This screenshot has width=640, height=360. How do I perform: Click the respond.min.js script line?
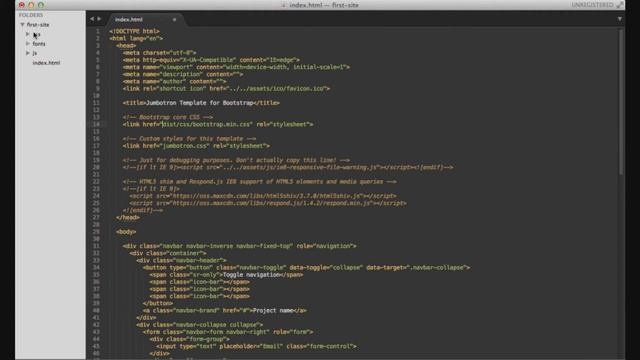(268, 203)
